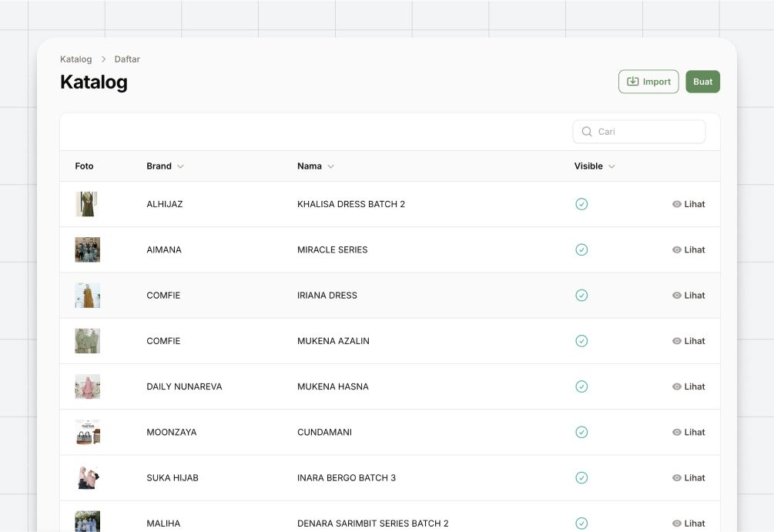Toggle visible check for MIRACLE SERIES

[581, 249]
